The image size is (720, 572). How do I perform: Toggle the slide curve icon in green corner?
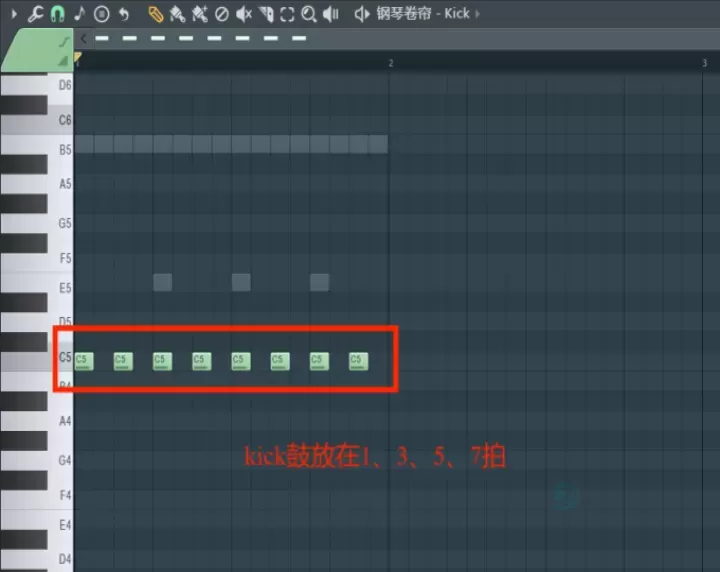65,42
